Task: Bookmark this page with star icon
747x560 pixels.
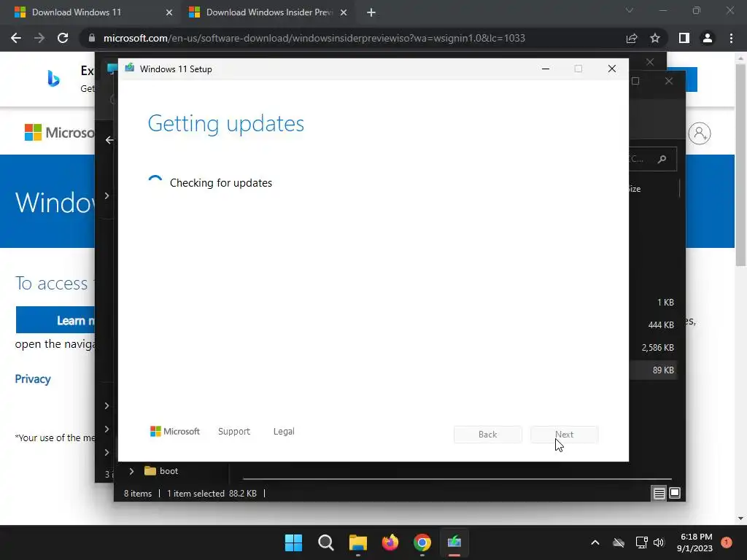Action: [655, 38]
